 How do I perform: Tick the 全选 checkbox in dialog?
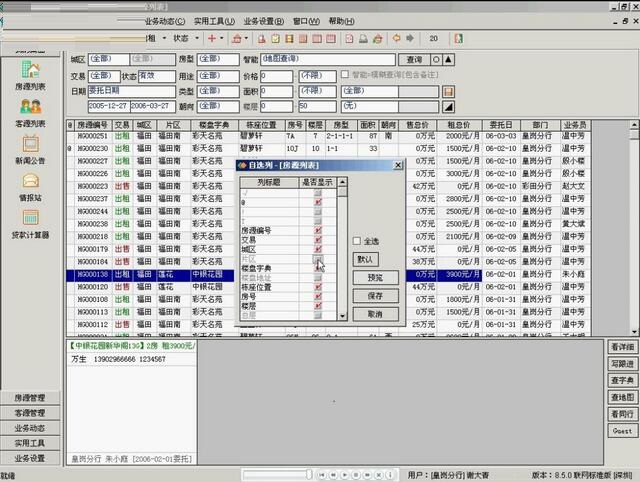[x=358, y=241]
